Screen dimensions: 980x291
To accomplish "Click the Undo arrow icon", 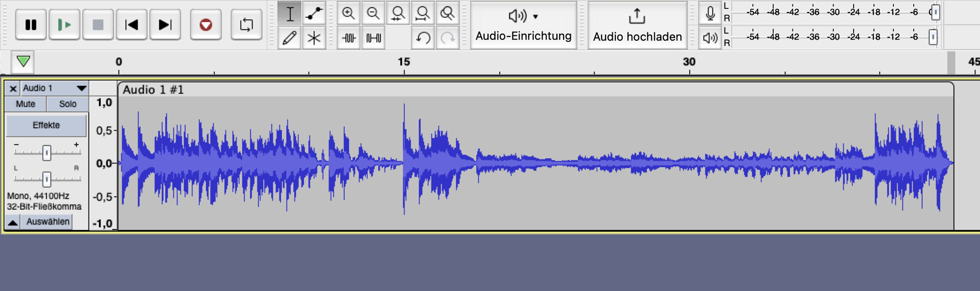I will [x=423, y=38].
